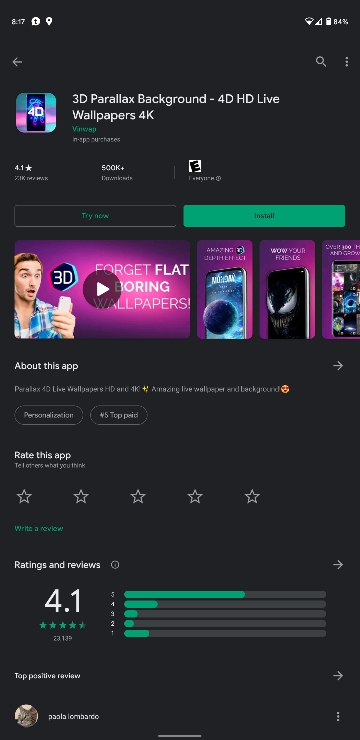Tap the location status bar icon

[49, 21]
